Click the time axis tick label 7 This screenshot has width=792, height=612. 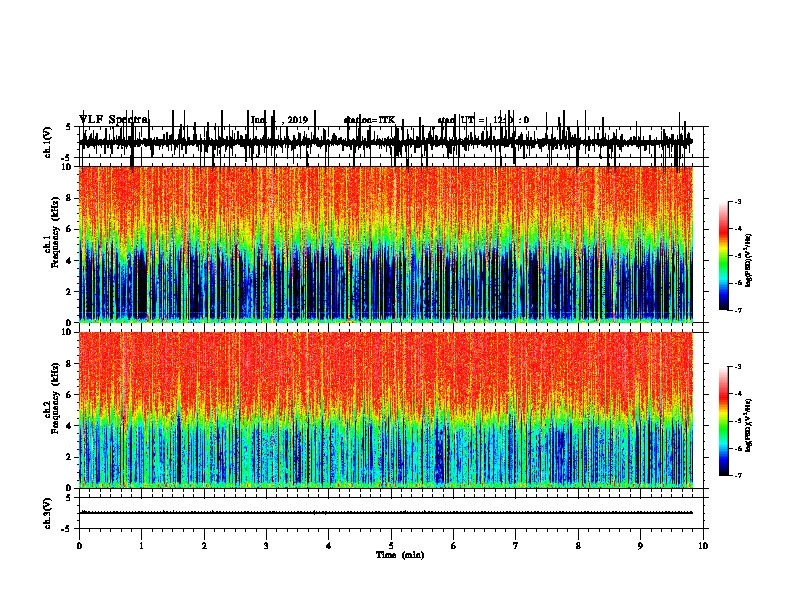pyautogui.click(x=516, y=546)
